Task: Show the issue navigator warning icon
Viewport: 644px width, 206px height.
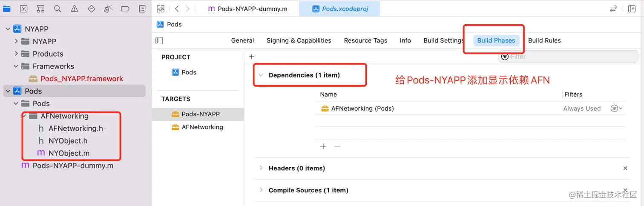Action: [x=75, y=9]
